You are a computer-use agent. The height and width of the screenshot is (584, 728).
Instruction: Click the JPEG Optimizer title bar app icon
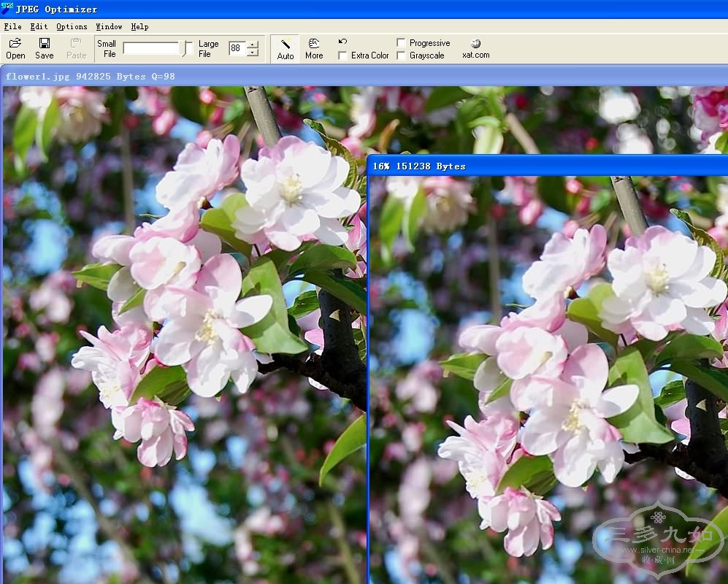click(7, 9)
